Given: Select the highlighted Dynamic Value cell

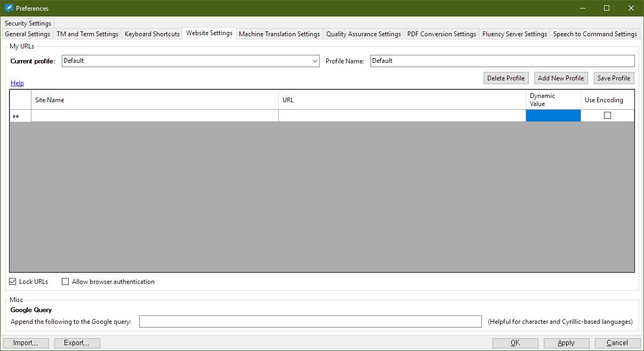Looking at the screenshot, I should pos(553,116).
